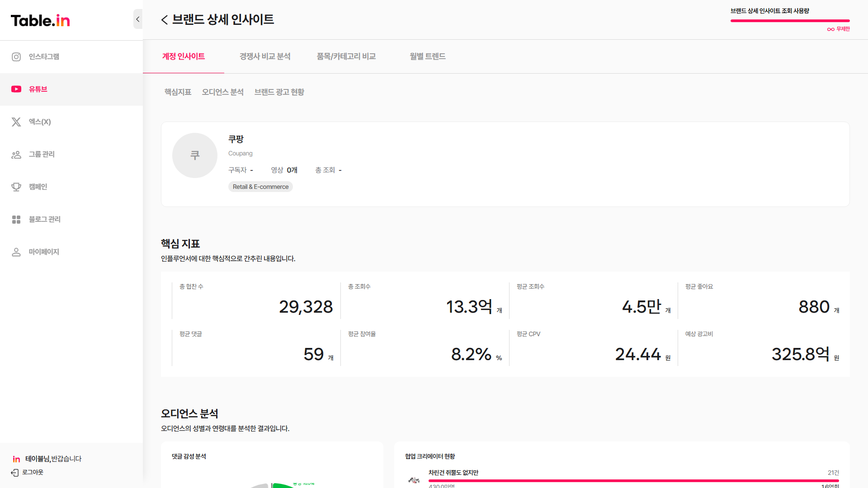The width and height of the screenshot is (868, 488).
Task: Click the 로그아웃 exit icon
Action: 15,473
